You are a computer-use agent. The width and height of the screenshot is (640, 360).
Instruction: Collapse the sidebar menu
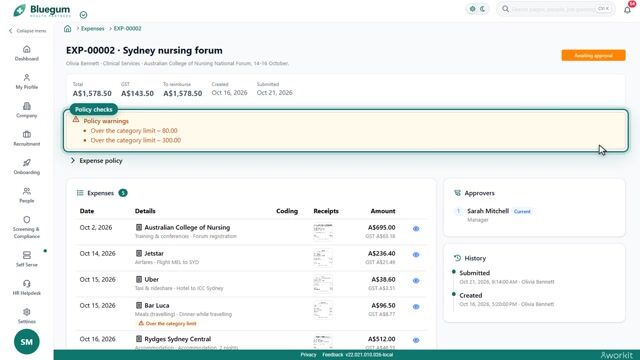point(27,31)
